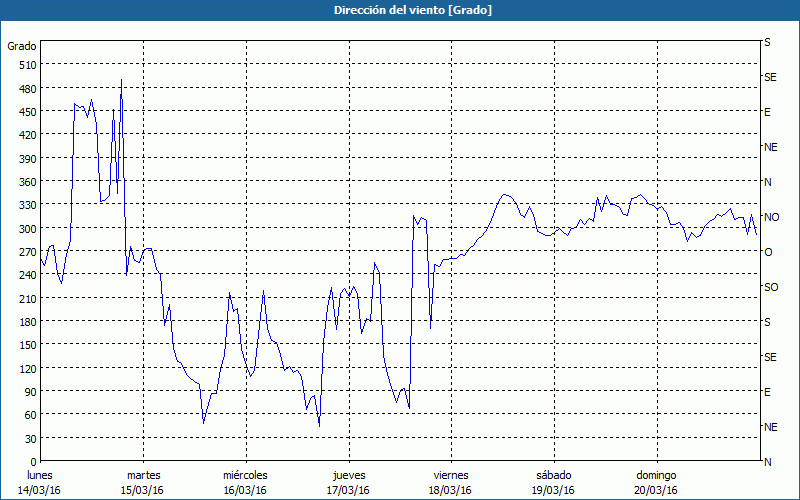The width and height of the screenshot is (800, 500).
Task: Click the "SO" compass label on right axis
Action: pos(770,287)
